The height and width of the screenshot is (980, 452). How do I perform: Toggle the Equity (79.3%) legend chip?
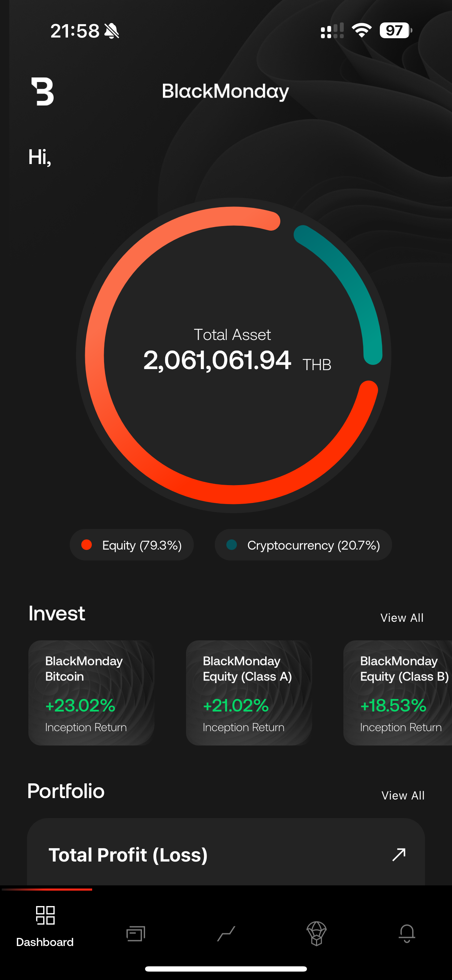132,545
